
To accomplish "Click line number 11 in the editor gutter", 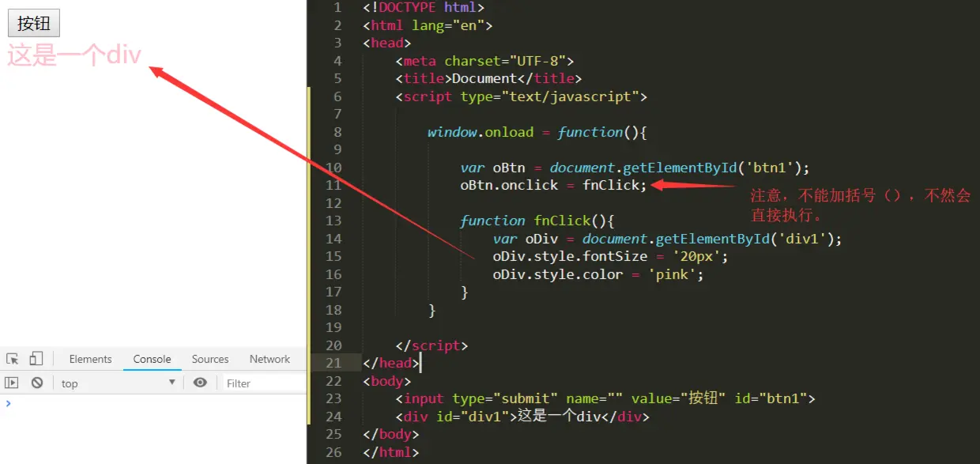I will [334, 185].
